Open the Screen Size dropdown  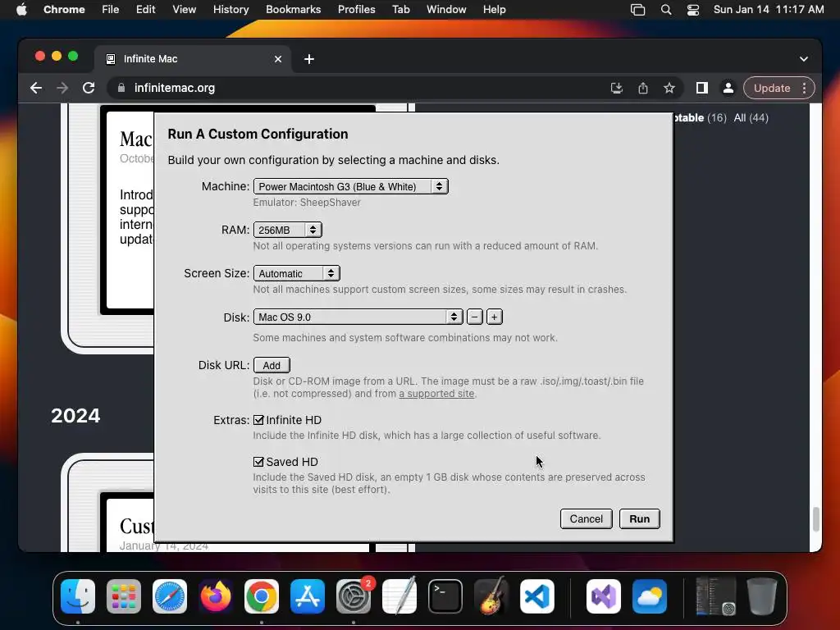(297, 273)
